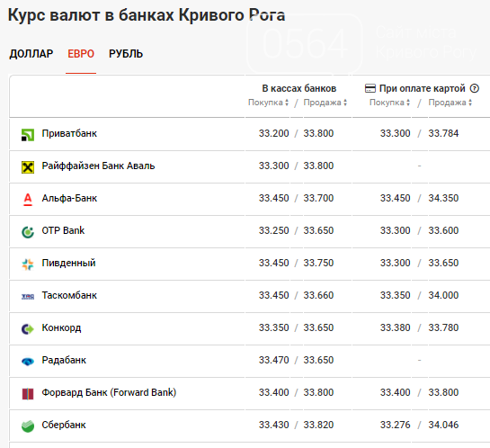Select the ЕВРО tab
Image resolution: width=490 pixels, height=448 pixels.
point(81,54)
